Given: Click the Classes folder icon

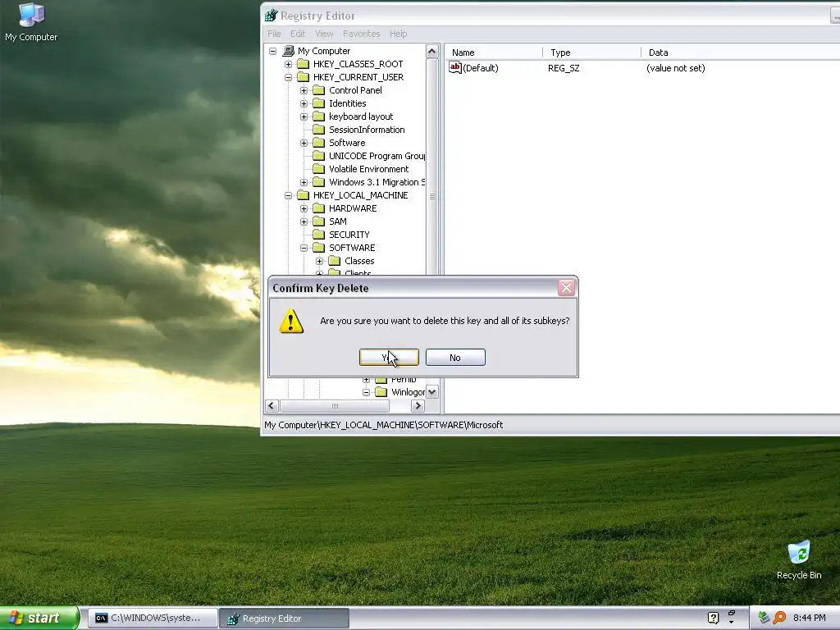Looking at the screenshot, I should tap(335, 261).
